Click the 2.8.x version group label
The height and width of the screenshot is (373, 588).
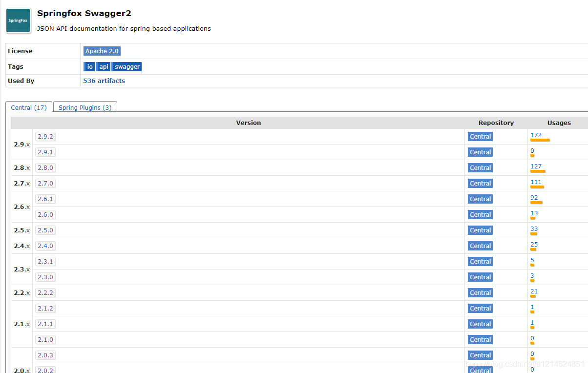[x=22, y=168]
